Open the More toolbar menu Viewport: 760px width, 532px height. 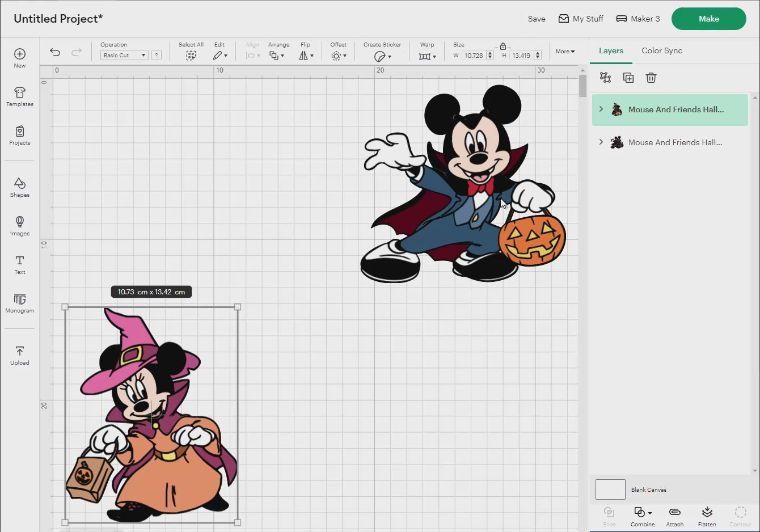[565, 52]
